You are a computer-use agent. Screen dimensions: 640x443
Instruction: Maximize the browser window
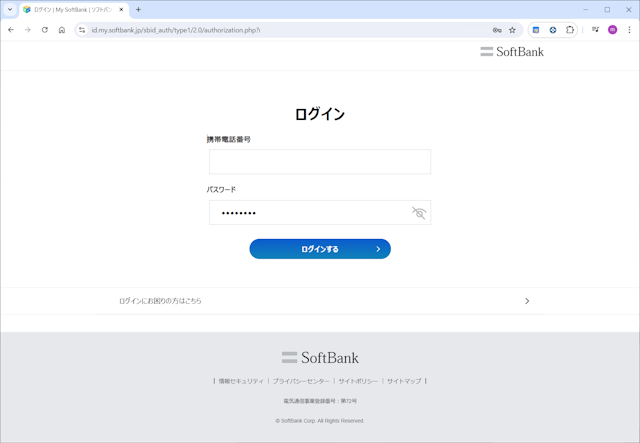[x=607, y=9]
